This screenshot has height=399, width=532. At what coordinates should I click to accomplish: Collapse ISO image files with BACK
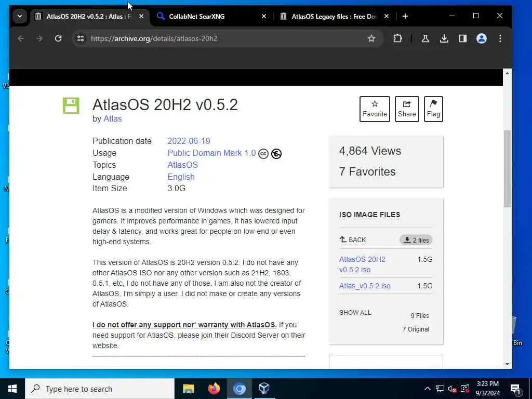(x=353, y=240)
